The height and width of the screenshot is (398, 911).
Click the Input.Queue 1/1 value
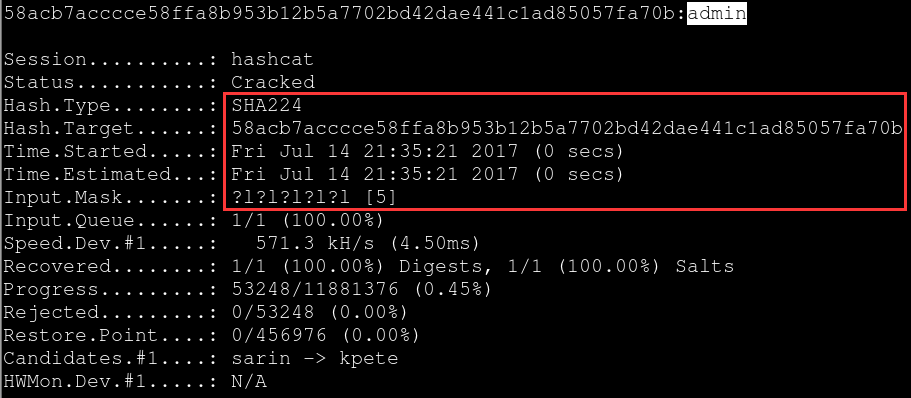click(307, 220)
